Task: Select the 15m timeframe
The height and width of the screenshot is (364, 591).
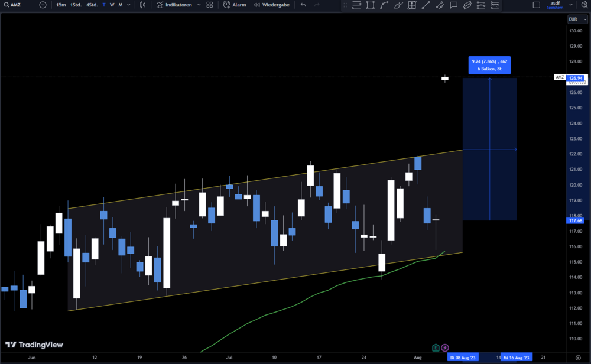Action: [61, 5]
